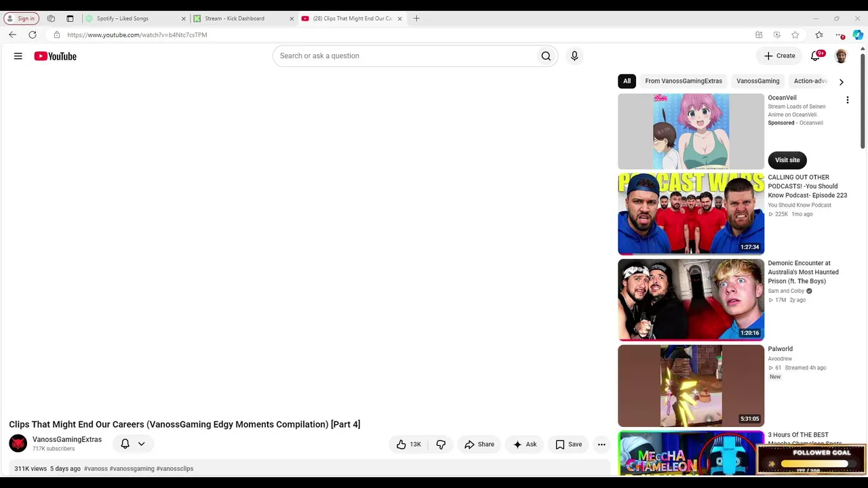
Task: Click the video title text
Action: 184,424
